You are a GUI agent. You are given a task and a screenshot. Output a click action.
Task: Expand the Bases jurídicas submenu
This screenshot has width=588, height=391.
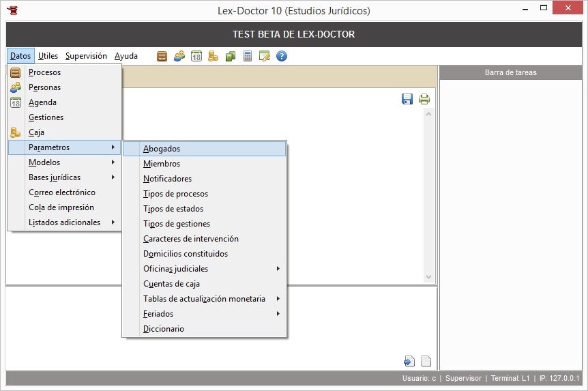coord(65,177)
